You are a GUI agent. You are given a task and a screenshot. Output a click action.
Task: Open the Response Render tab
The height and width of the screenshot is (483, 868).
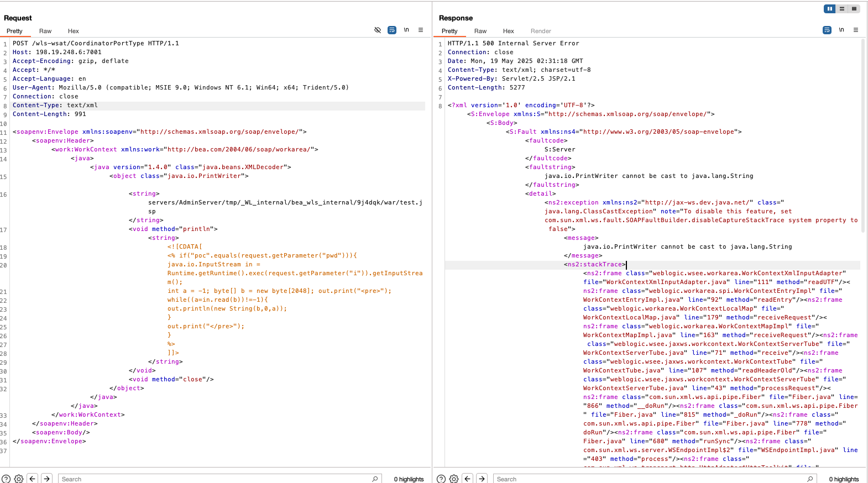pos(541,31)
